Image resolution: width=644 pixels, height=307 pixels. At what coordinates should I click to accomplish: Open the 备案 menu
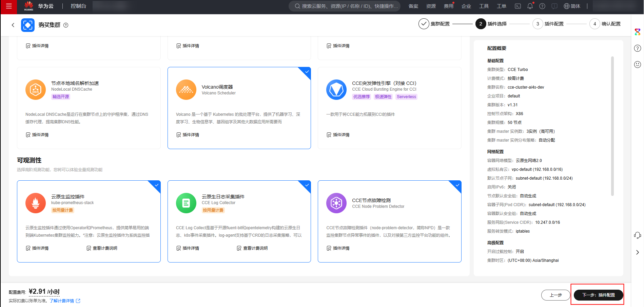click(413, 6)
